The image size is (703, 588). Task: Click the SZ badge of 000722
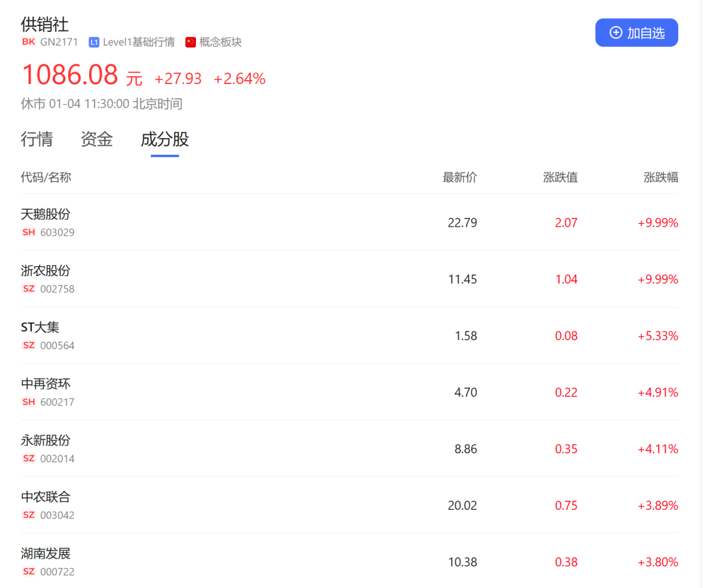[x=29, y=572]
